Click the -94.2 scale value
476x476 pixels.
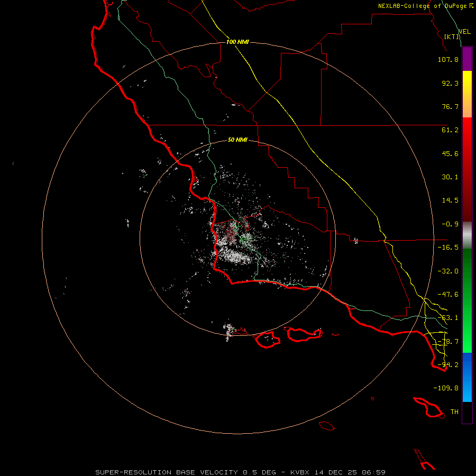(x=448, y=365)
